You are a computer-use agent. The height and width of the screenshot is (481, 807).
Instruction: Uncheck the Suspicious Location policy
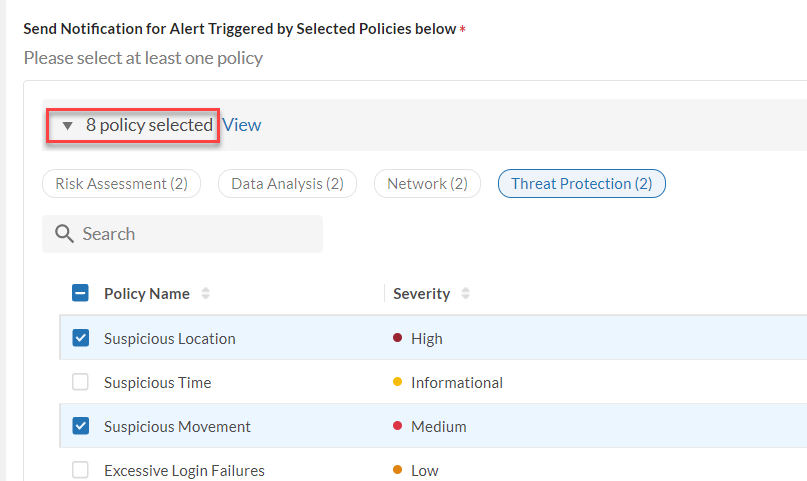(x=81, y=338)
